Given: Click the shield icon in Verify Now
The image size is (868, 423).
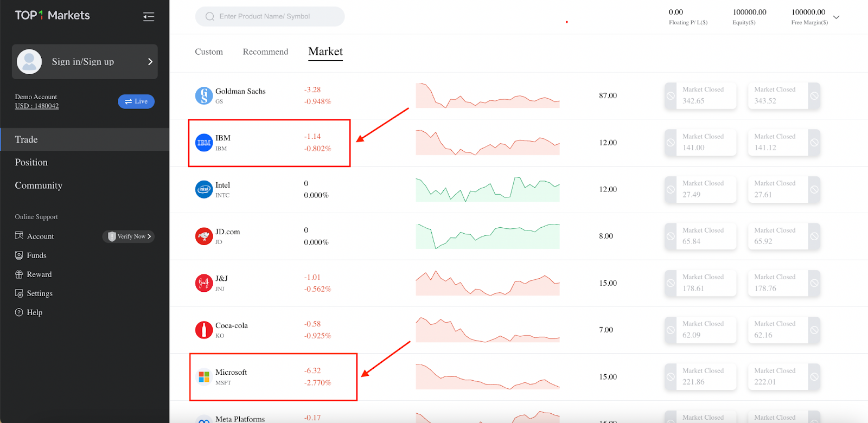Looking at the screenshot, I should (x=112, y=236).
